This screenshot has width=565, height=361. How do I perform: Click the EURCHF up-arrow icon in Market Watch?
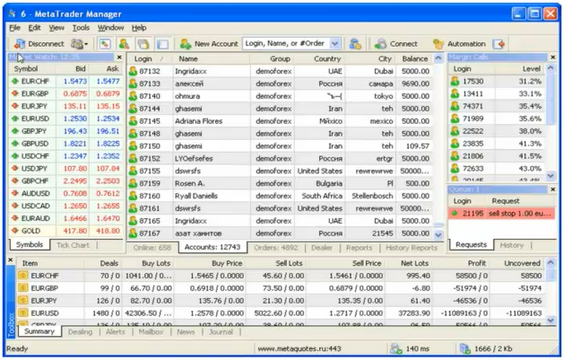tap(15, 81)
